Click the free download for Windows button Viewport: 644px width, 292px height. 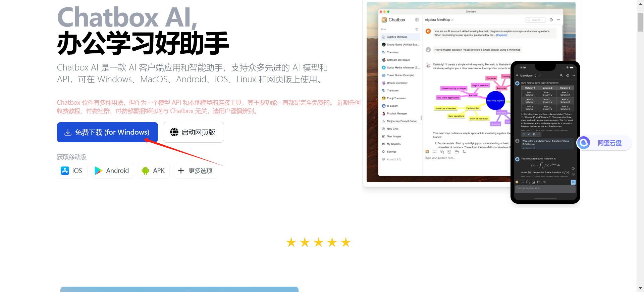tap(107, 132)
